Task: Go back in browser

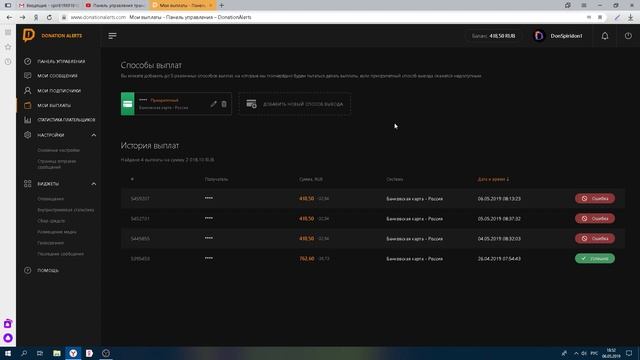Action: pyautogui.click(x=9, y=18)
